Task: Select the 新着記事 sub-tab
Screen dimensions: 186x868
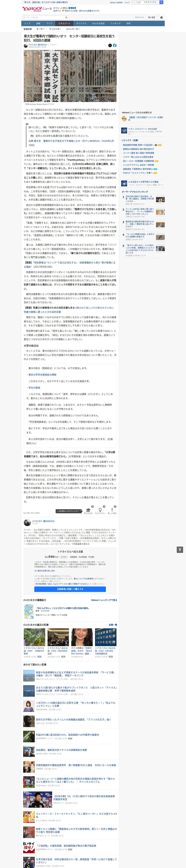Action: click(x=28, y=29)
